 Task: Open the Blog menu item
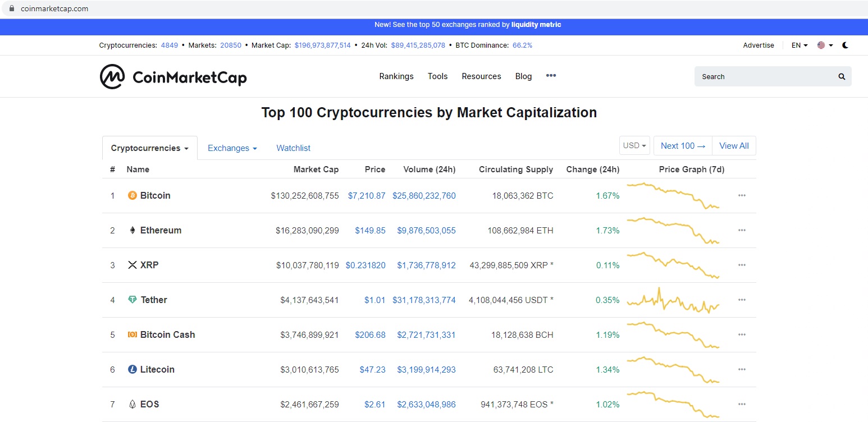tap(523, 76)
